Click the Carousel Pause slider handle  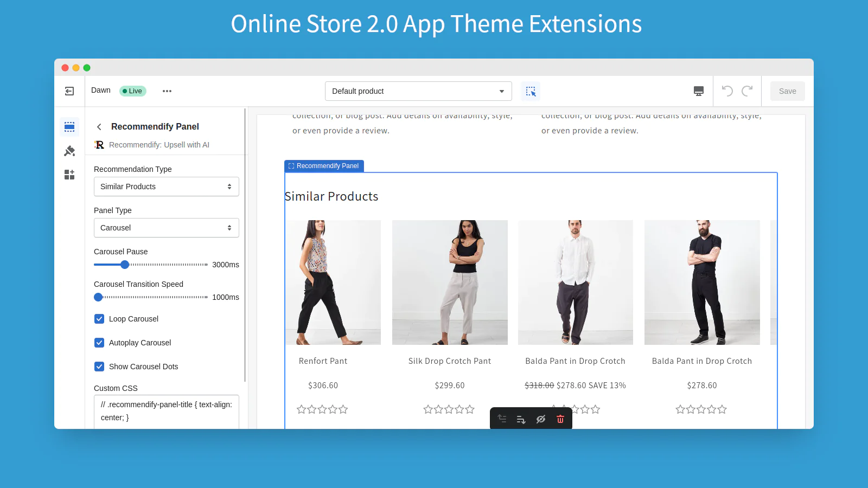point(125,265)
